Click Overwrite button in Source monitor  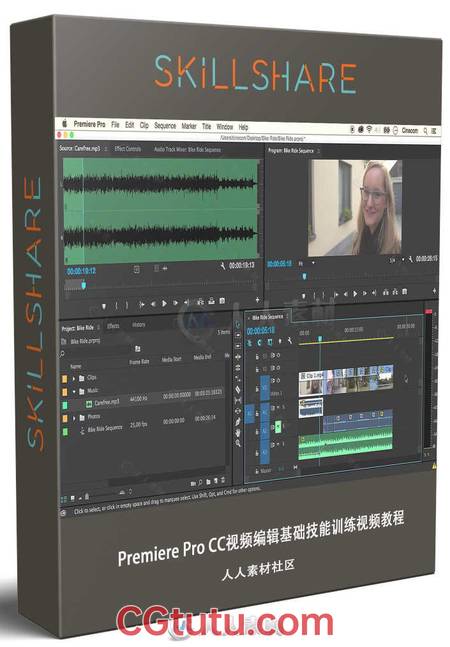211,301
